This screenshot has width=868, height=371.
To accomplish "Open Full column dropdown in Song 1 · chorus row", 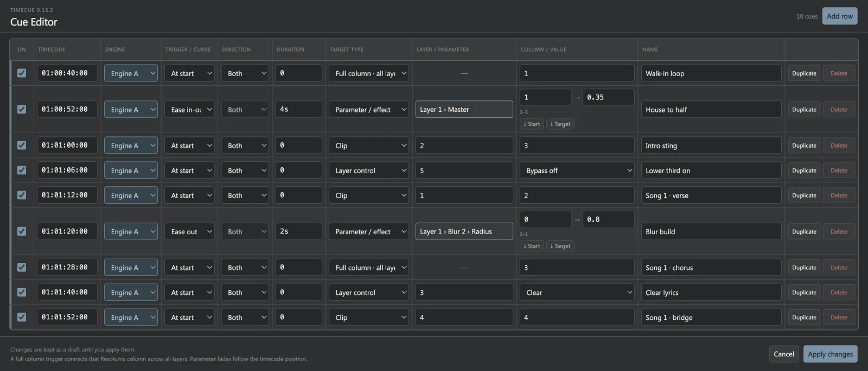I will tap(368, 267).
